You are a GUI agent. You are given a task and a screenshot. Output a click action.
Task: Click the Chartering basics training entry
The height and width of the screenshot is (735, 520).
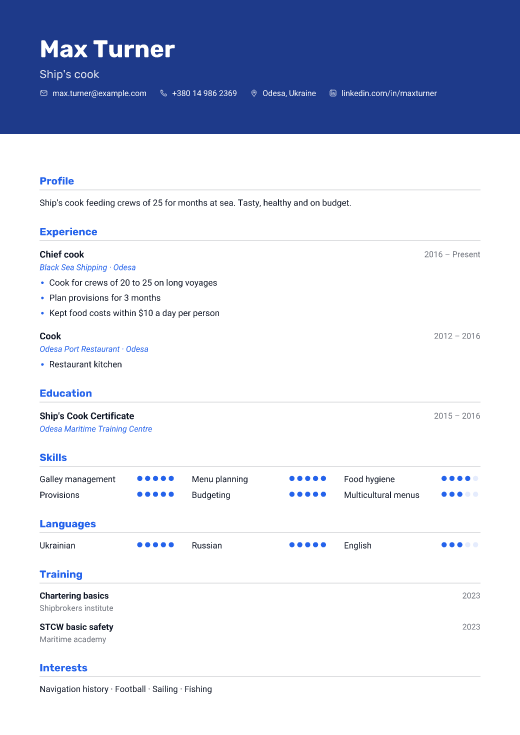(74, 596)
